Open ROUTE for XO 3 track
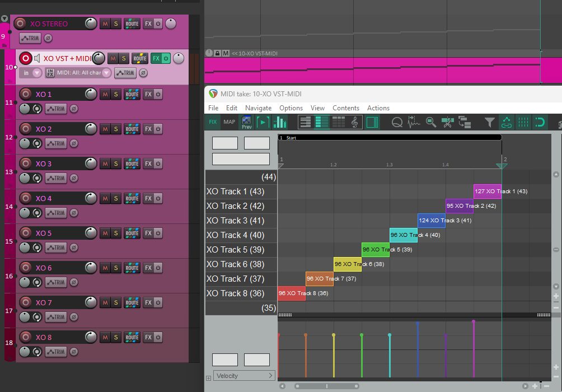The image size is (562, 392). [x=132, y=164]
